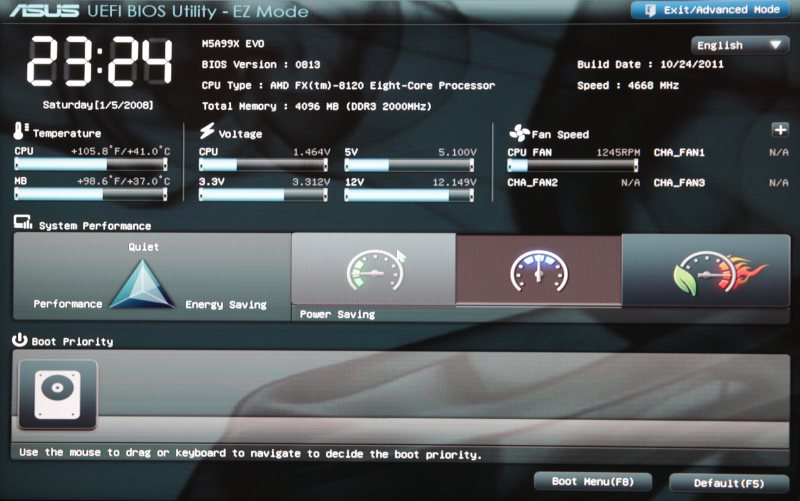Click the 5V voltage bar

pyautogui.click(x=409, y=165)
